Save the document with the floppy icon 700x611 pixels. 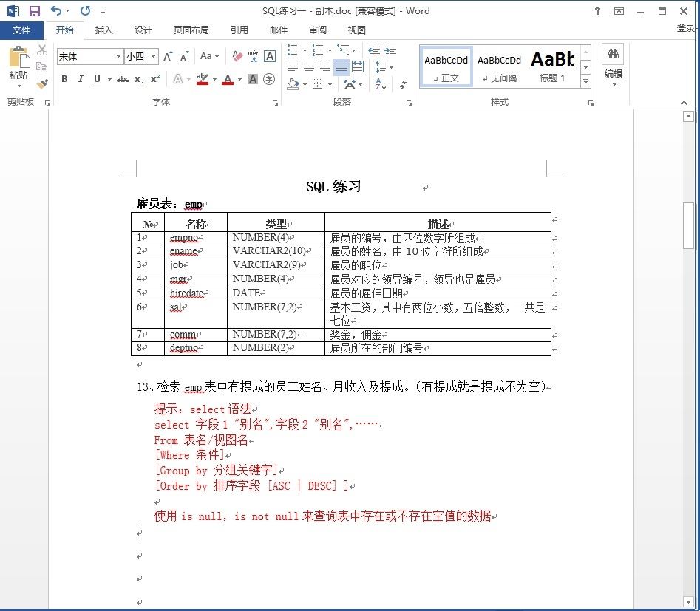click(35, 10)
